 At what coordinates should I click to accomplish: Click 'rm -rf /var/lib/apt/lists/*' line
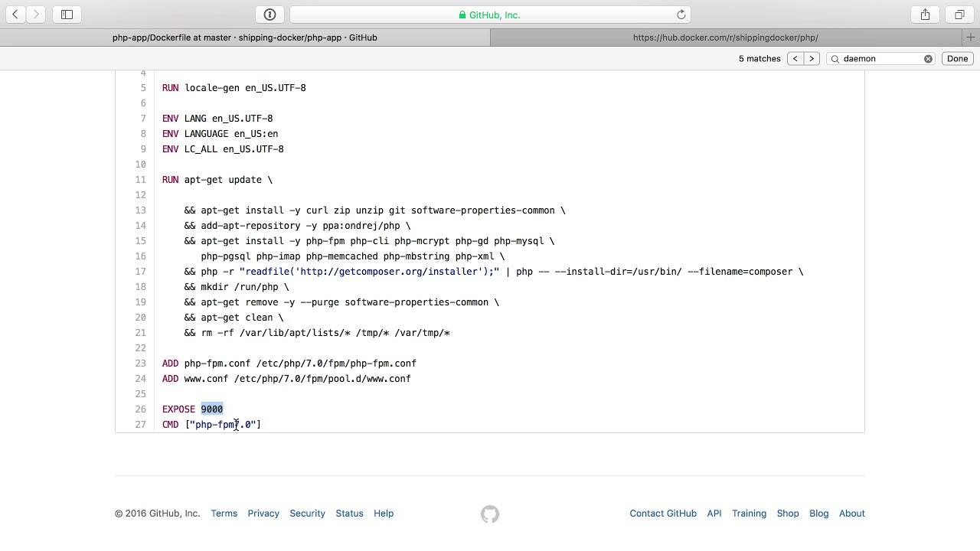[x=317, y=333]
